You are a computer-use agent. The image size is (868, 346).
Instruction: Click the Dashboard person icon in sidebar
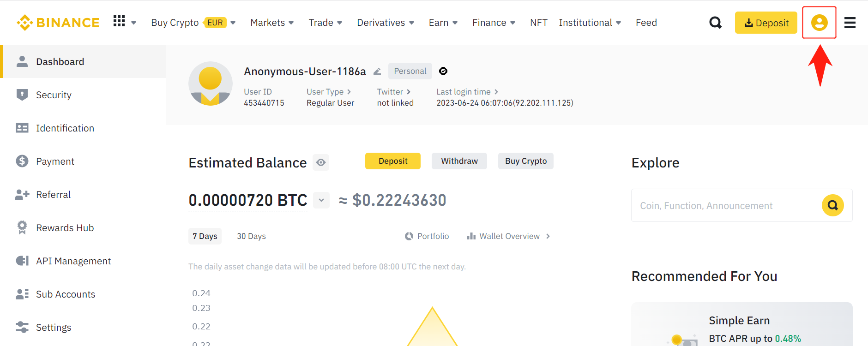click(22, 61)
